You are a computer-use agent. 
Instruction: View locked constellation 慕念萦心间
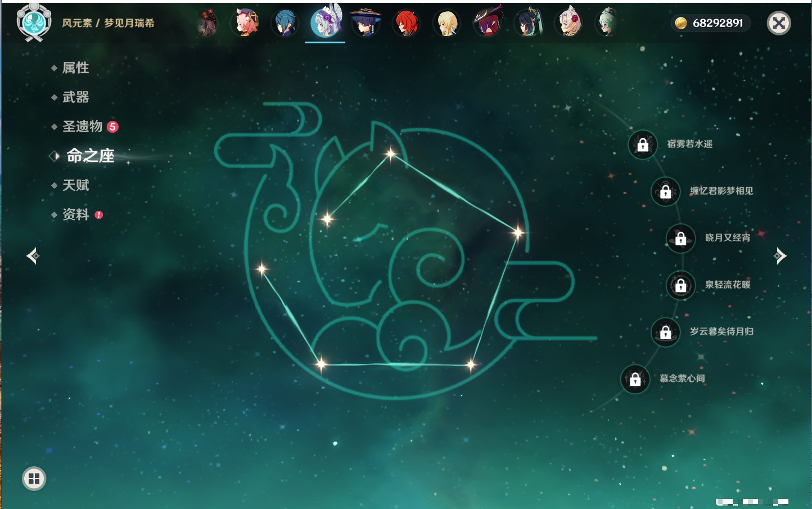635,379
